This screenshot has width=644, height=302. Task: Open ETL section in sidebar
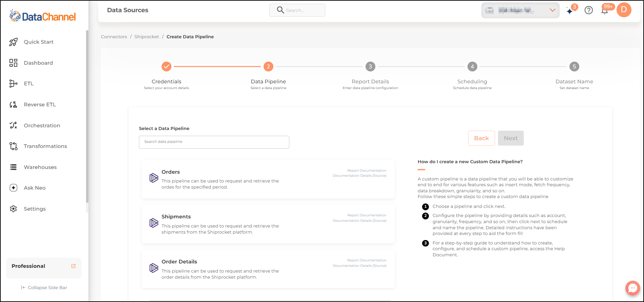click(29, 84)
